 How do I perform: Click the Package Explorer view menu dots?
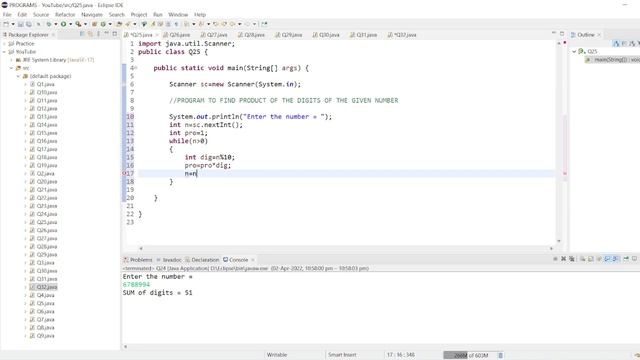tap(98, 34)
